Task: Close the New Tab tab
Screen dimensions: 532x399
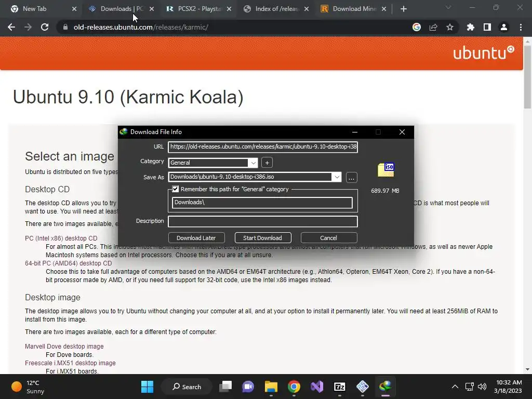Action: tap(74, 9)
